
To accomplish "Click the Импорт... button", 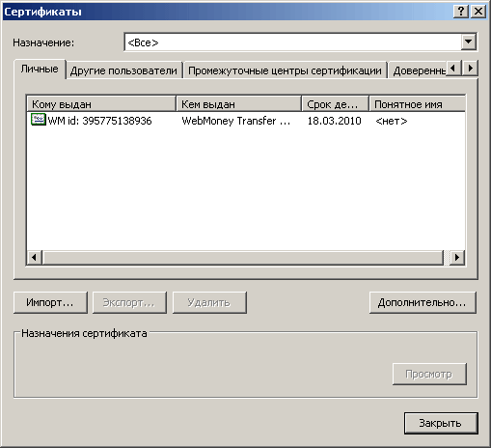I will (50, 302).
